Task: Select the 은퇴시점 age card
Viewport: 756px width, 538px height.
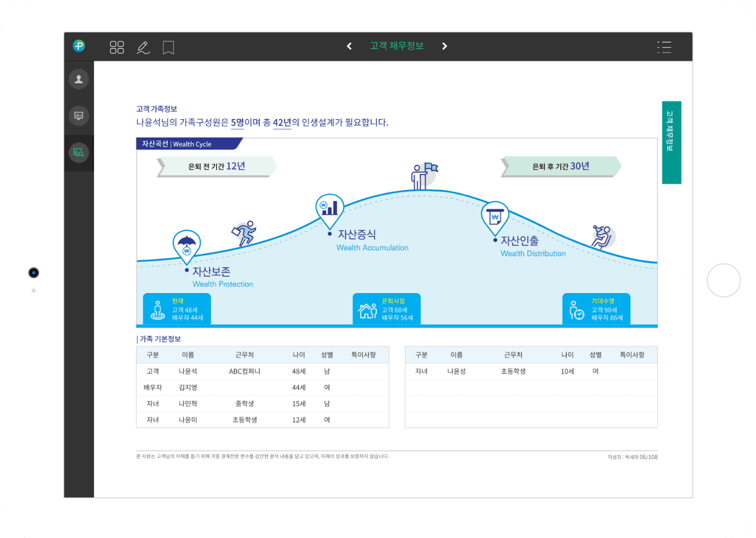Action: point(386,309)
